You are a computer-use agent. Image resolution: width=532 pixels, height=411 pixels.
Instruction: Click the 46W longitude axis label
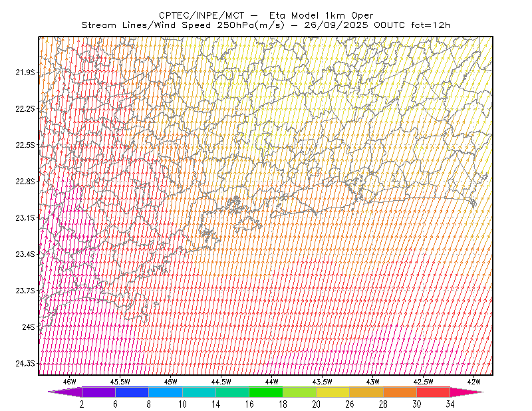(x=70, y=382)
